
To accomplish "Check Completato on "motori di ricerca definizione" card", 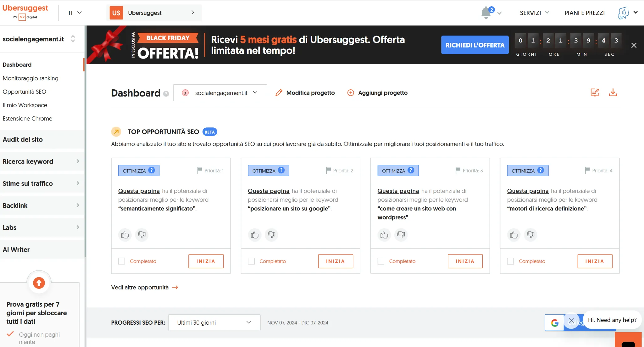I will coord(510,261).
